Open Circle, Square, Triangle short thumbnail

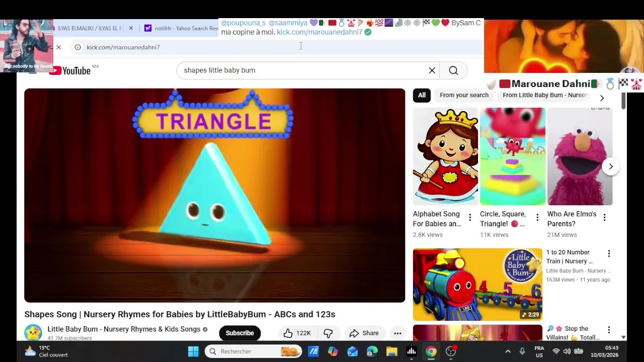(x=512, y=156)
